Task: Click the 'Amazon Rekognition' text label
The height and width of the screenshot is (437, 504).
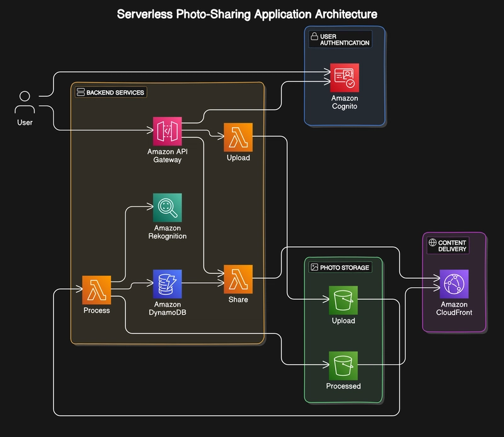Action: click(x=167, y=232)
